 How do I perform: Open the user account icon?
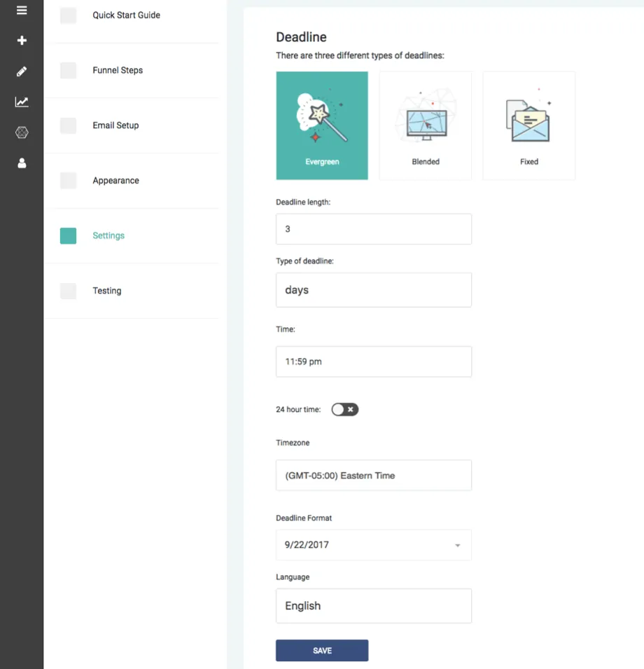22,163
